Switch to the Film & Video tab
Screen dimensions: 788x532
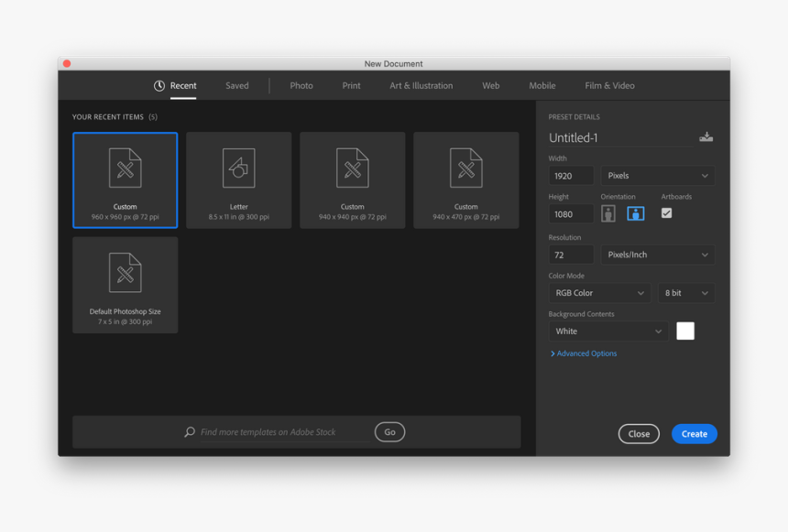[608, 85]
